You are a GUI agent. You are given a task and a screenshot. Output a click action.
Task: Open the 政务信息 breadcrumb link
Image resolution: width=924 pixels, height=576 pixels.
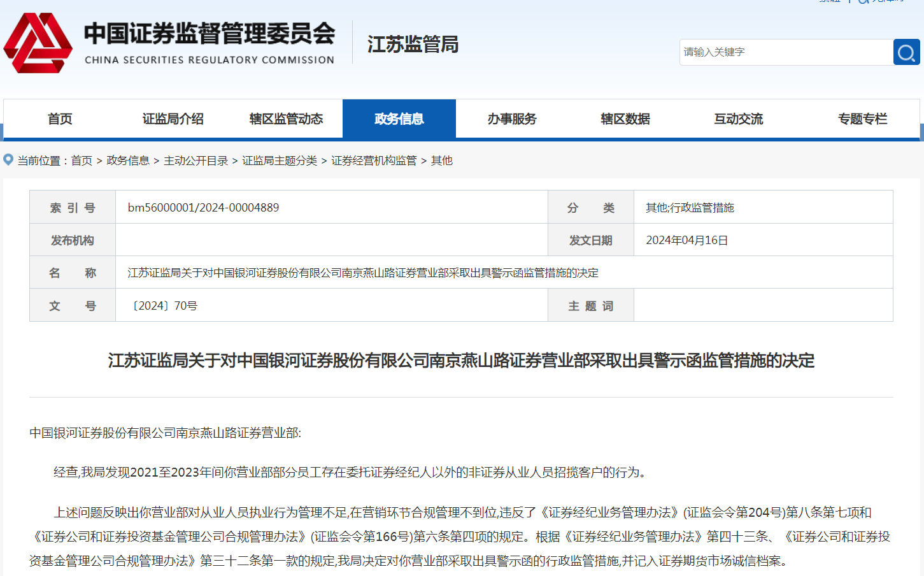(x=131, y=160)
